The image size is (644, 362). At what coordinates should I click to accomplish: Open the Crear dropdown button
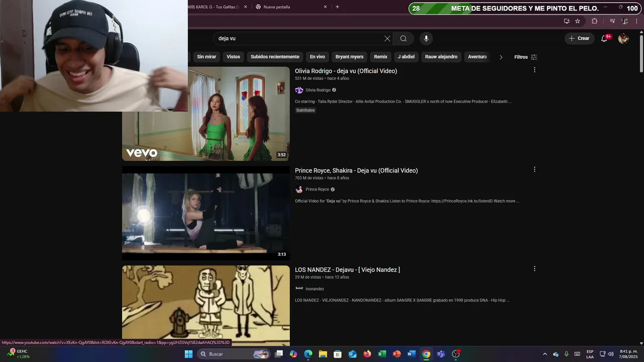(579, 39)
